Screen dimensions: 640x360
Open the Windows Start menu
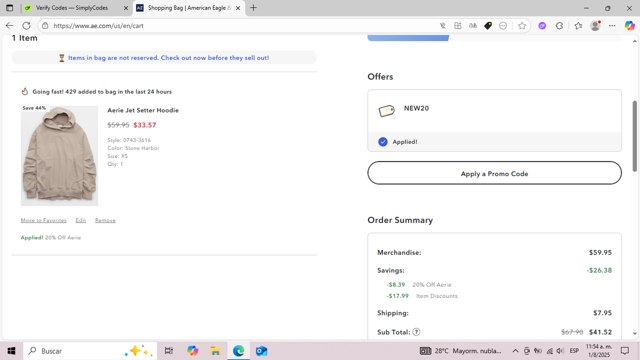coord(11,351)
